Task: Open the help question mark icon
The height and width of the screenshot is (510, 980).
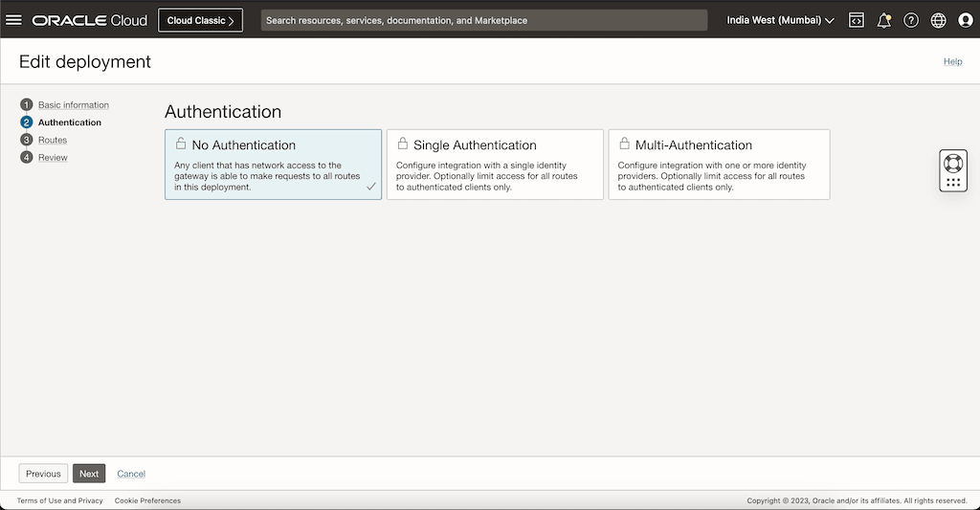Action: tap(911, 20)
